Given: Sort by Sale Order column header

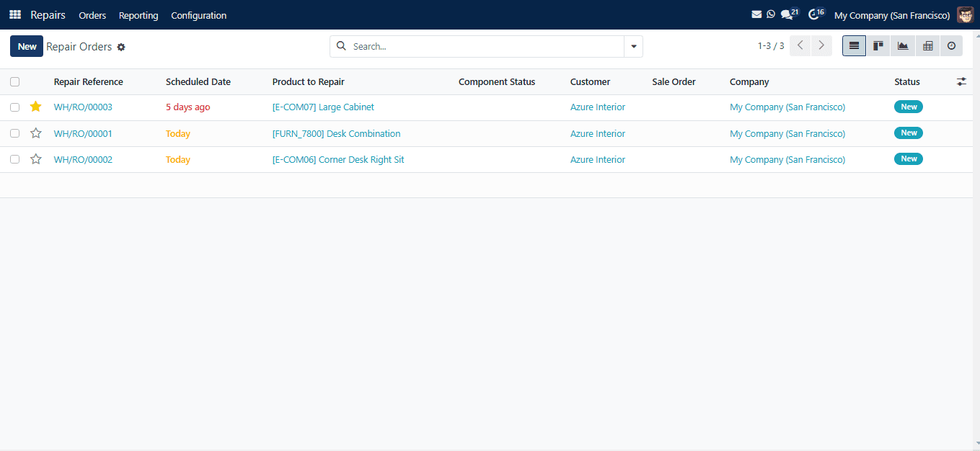Looking at the screenshot, I should [x=674, y=82].
